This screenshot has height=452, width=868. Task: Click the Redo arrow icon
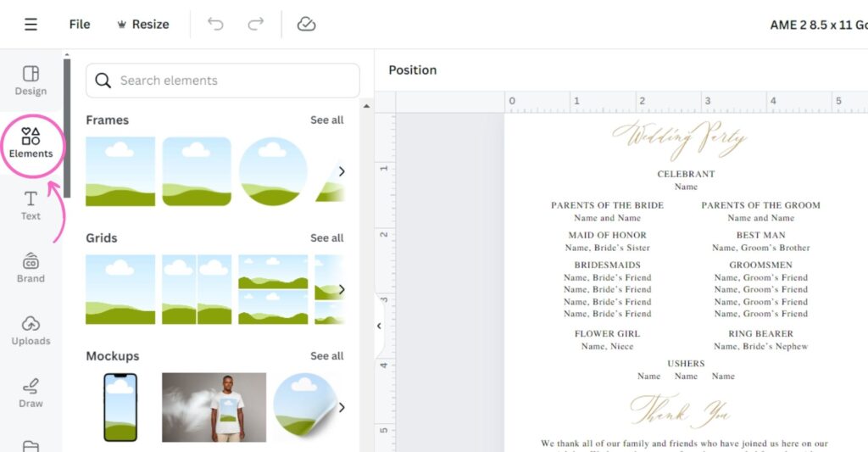point(255,25)
